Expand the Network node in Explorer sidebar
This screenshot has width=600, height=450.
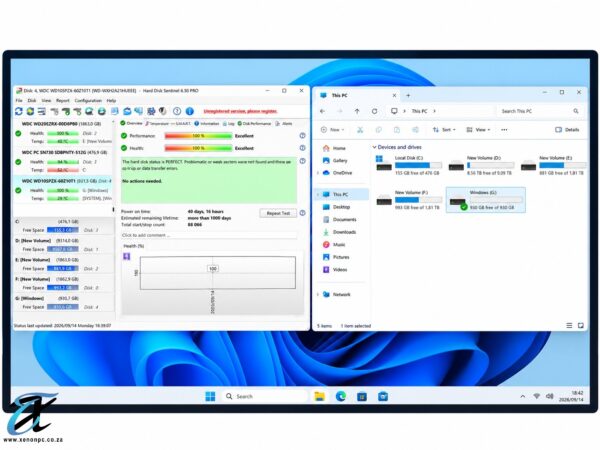318,294
